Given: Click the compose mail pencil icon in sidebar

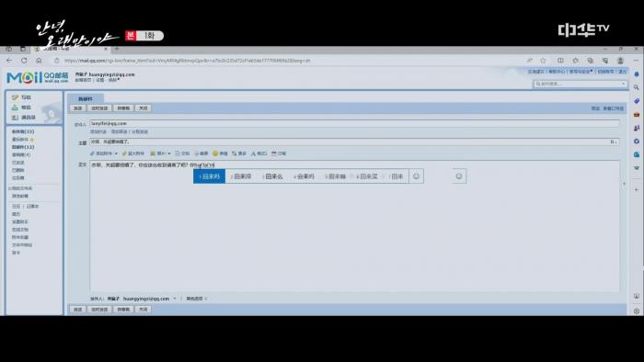Looking at the screenshot, I should 16,97.
